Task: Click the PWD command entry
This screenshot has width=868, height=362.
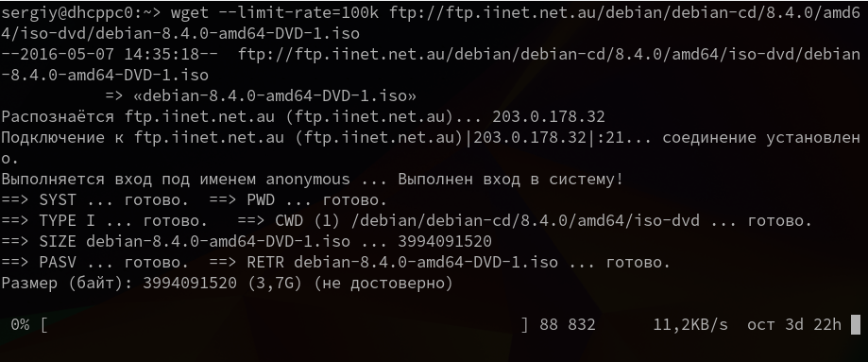Action: (260, 200)
